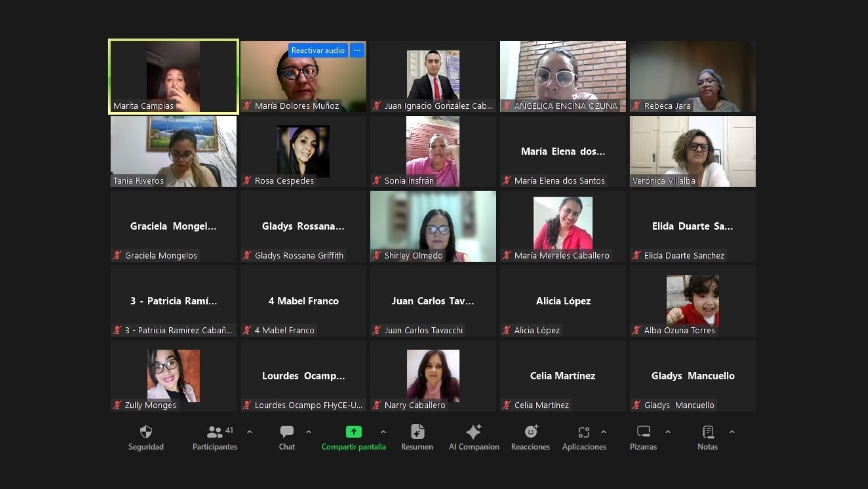This screenshot has width=868, height=489.
Task: Select Verónica Villalba video tile
Action: (693, 151)
